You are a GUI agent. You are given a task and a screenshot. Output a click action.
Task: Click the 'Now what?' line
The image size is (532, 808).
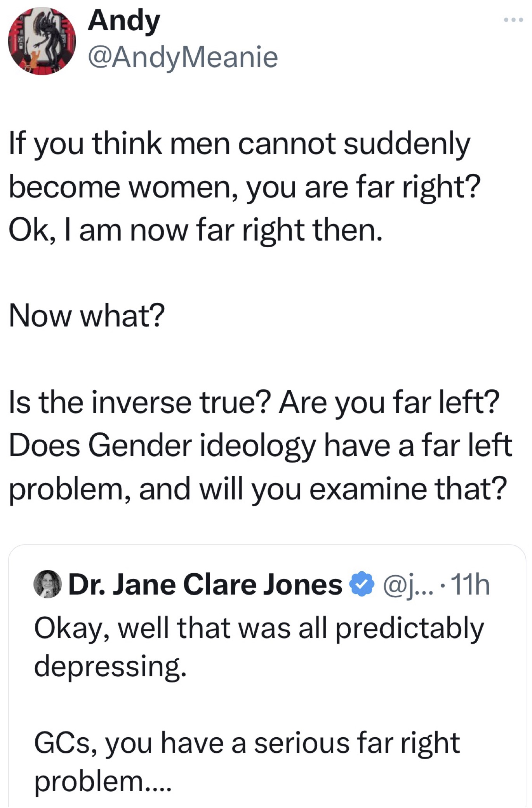87,316
